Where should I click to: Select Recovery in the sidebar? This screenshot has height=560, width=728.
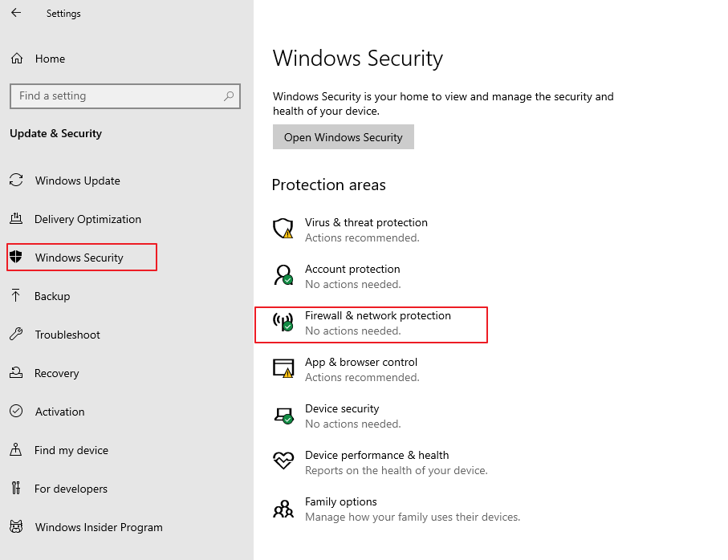click(x=56, y=373)
